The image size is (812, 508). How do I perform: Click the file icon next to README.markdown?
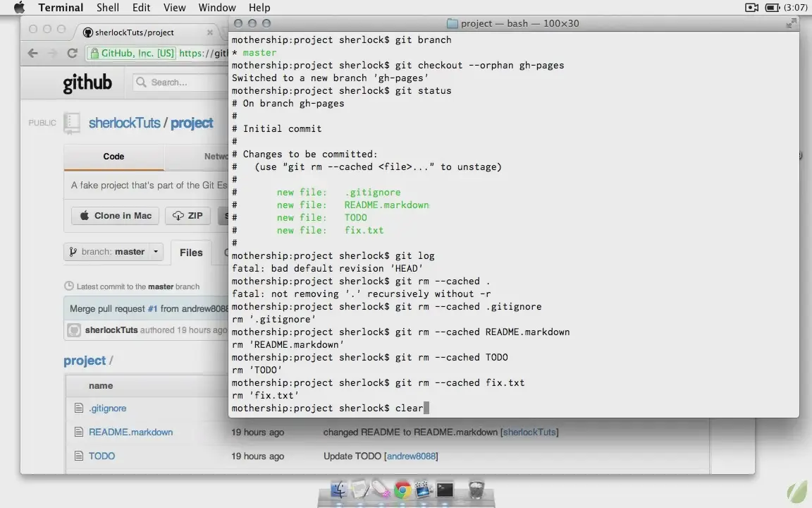79,433
